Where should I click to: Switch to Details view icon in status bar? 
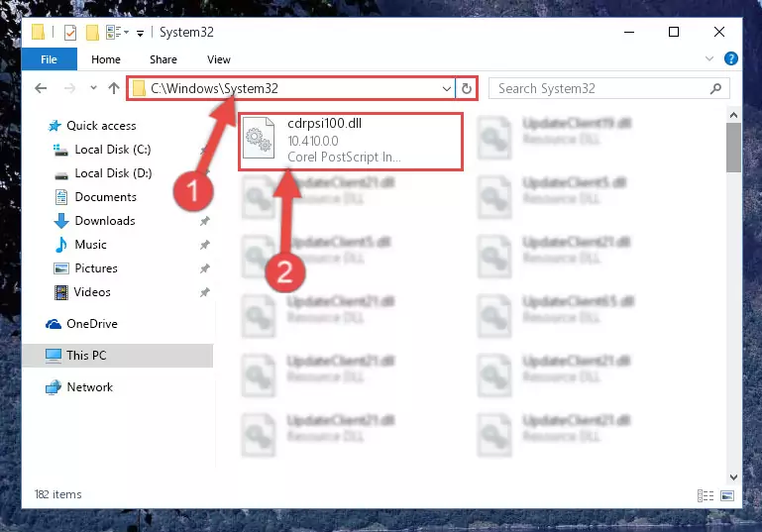706,496
